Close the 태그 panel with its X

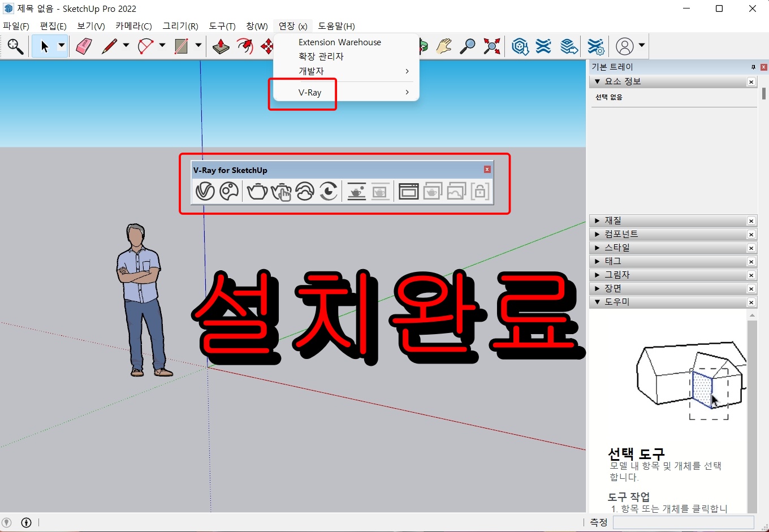coord(751,262)
